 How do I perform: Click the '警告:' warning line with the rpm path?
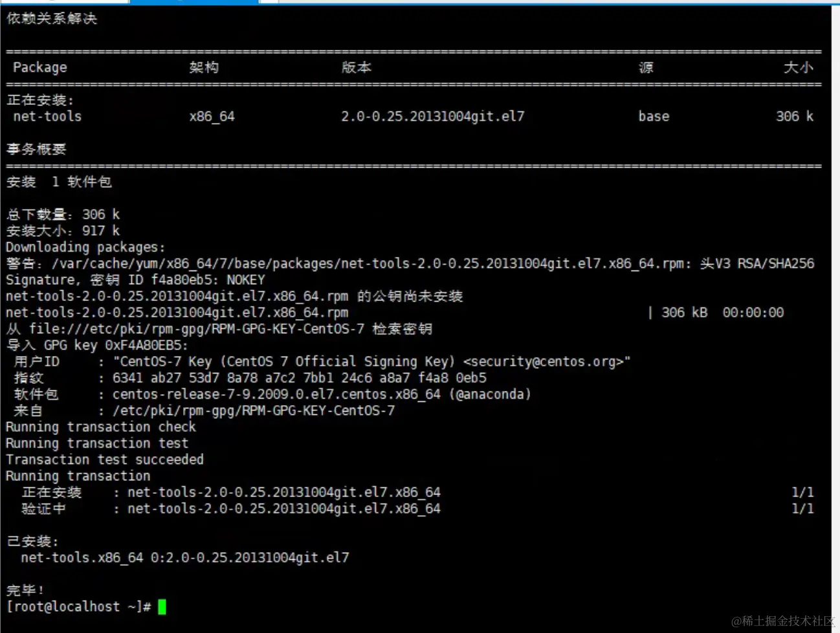pos(410,263)
